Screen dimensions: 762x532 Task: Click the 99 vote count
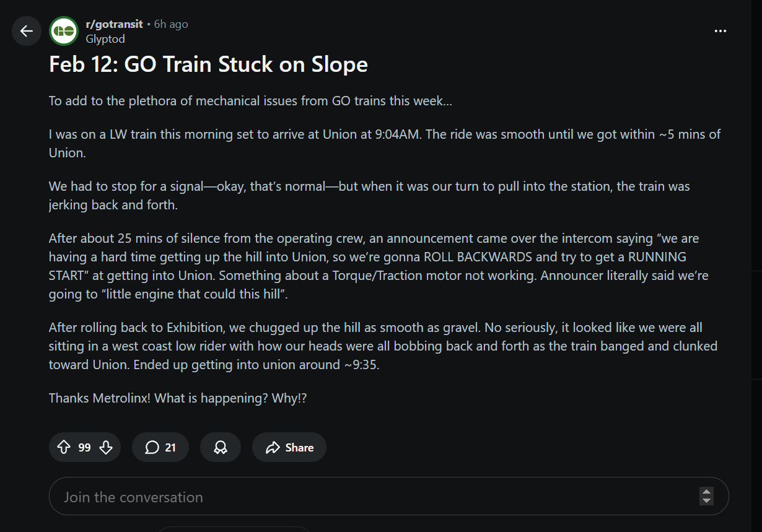pyautogui.click(x=85, y=448)
